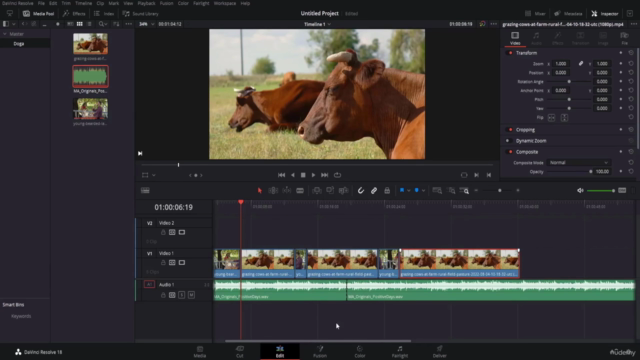Image resolution: width=640 pixels, height=360 pixels.
Task: Toggle Loop playback
Action: [338, 175]
